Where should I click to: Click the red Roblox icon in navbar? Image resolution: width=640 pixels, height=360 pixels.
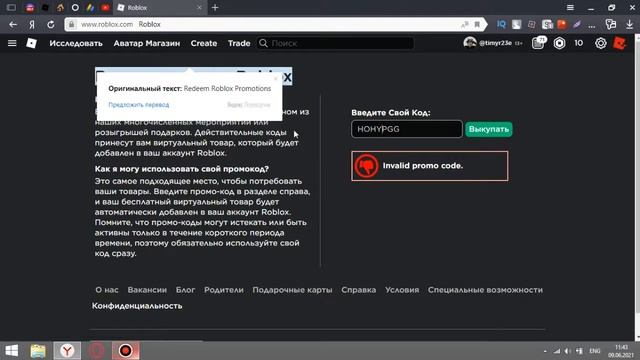click(x=620, y=43)
